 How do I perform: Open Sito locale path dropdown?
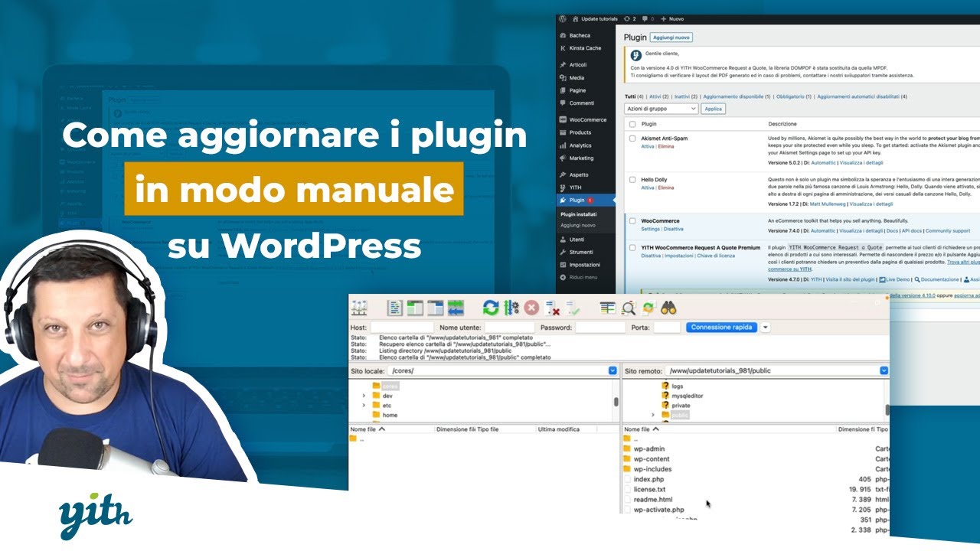tap(612, 370)
